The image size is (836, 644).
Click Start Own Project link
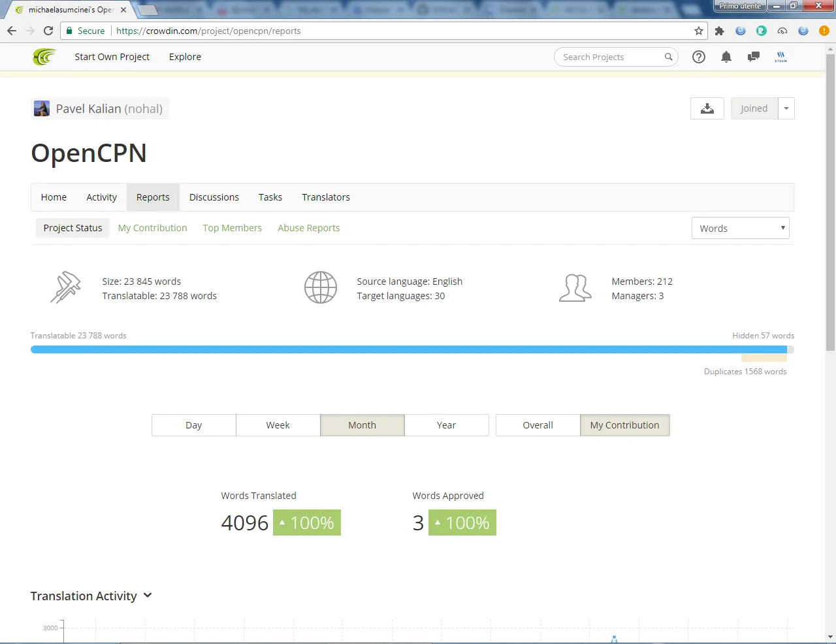pyautogui.click(x=112, y=57)
